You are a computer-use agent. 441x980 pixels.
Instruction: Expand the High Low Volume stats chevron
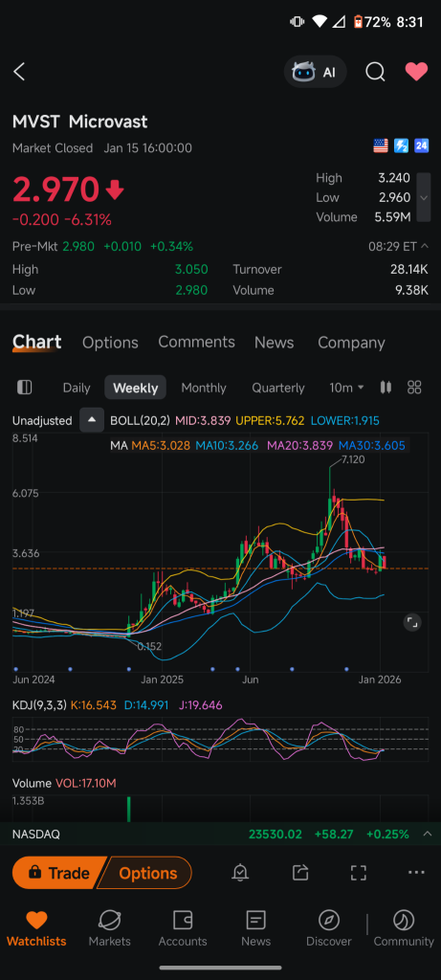pyautogui.click(x=424, y=197)
